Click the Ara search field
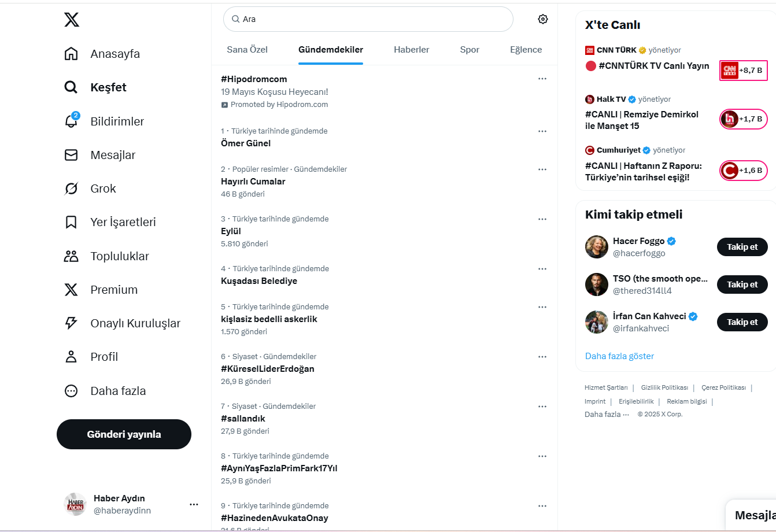This screenshot has width=776, height=532. pyautogui.click(x=370, y=19)
